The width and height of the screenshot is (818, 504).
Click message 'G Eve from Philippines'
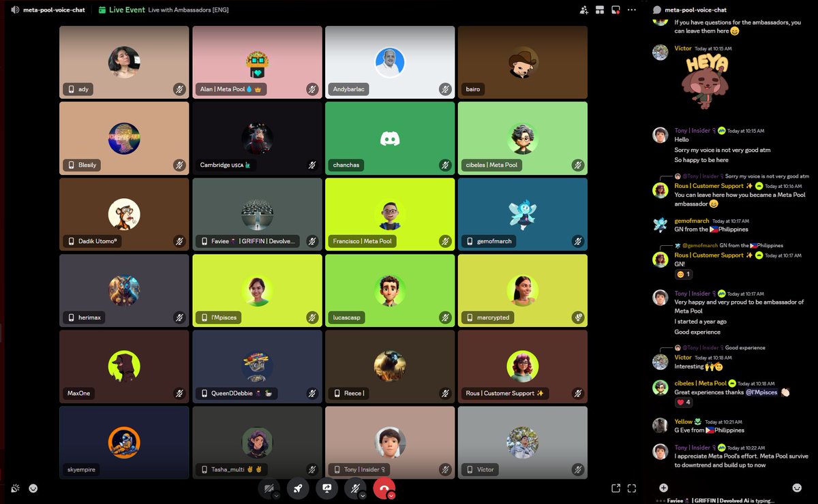click(x=710, y=430)
